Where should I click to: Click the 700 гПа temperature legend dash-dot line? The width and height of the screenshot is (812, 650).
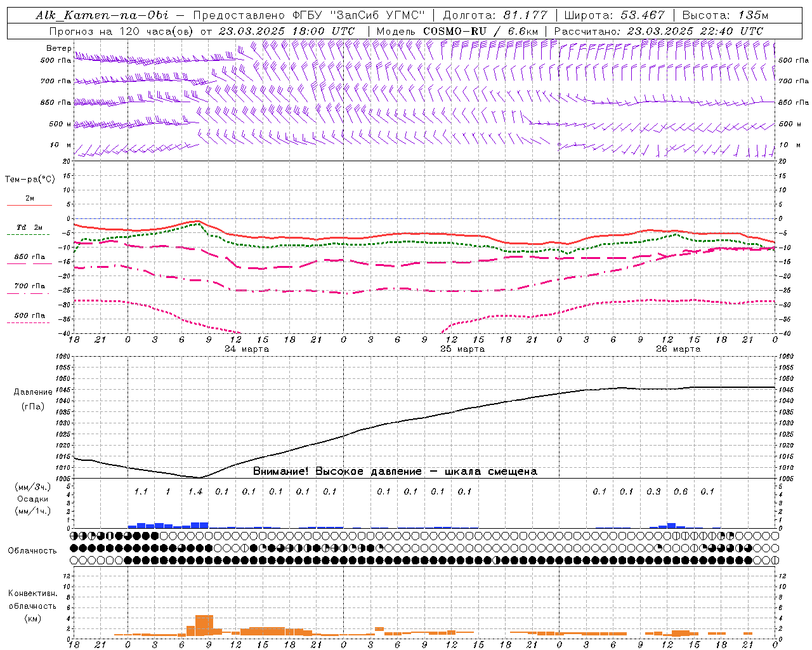click(x=29, y=293)
